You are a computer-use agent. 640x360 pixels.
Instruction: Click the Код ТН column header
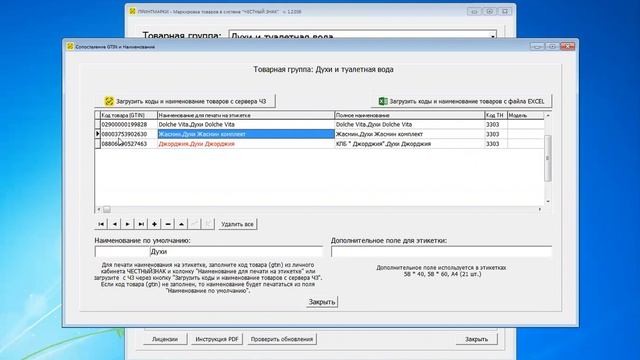(x=496, y=116)
